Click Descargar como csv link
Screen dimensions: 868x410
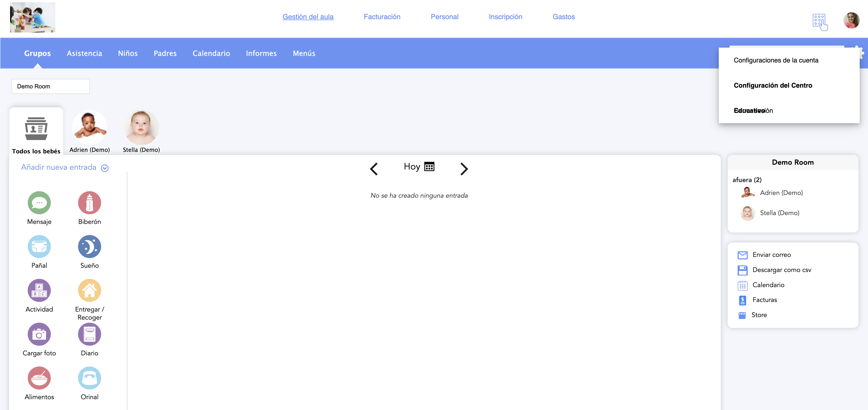tap(782, 270)
